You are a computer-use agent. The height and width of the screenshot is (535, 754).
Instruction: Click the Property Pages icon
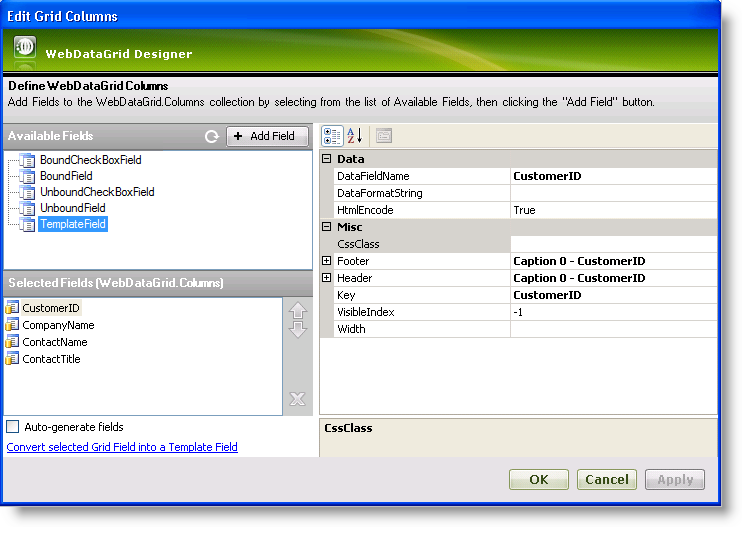tap(384, 136)
